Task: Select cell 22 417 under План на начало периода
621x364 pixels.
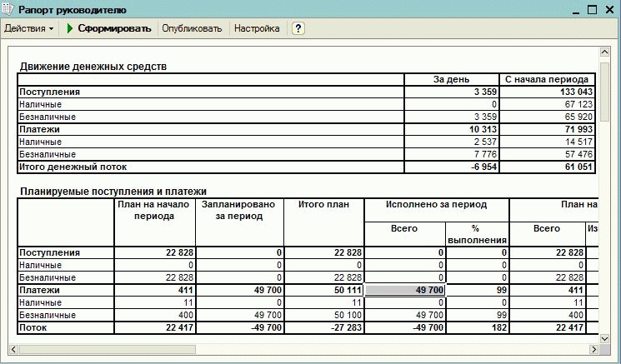Action: coord(155,327)
